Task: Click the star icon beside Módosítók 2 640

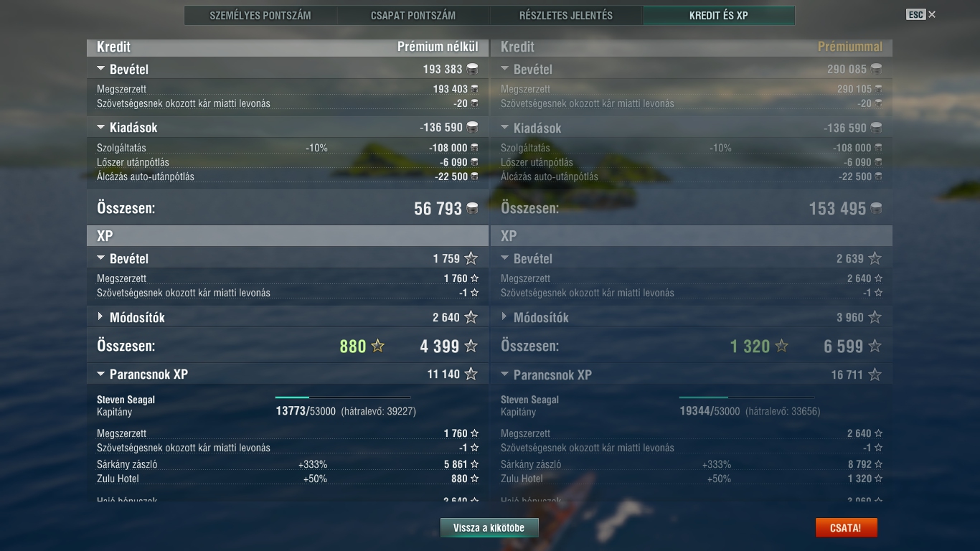Action: tap(471, 317)
